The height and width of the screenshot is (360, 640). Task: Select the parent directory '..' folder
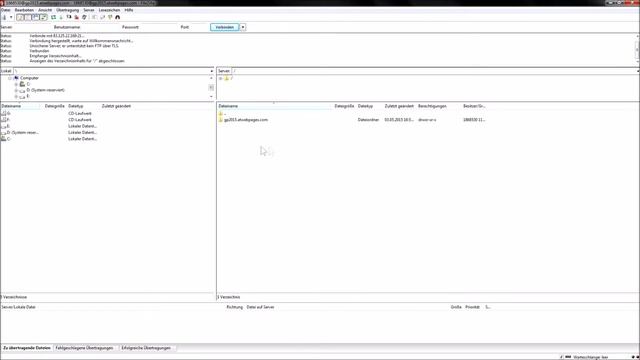click(x=222, y=113)
